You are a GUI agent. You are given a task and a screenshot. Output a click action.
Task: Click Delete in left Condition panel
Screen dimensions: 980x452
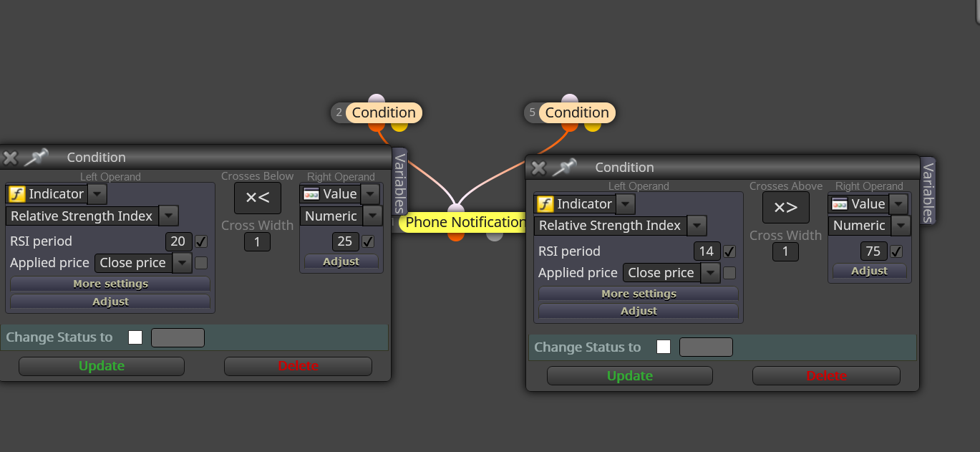coord(298,366)
